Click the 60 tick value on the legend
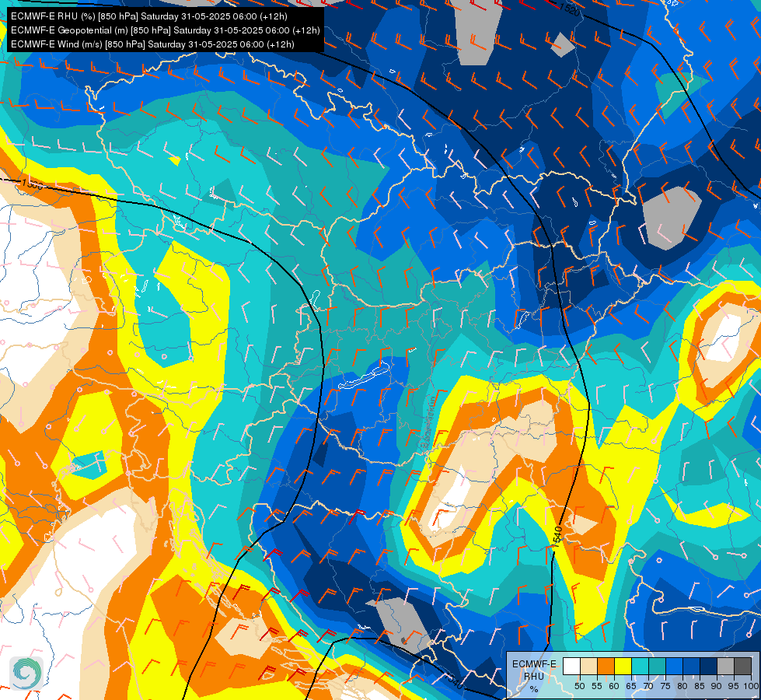Viewport: 761px width, 700px height. 614,686
